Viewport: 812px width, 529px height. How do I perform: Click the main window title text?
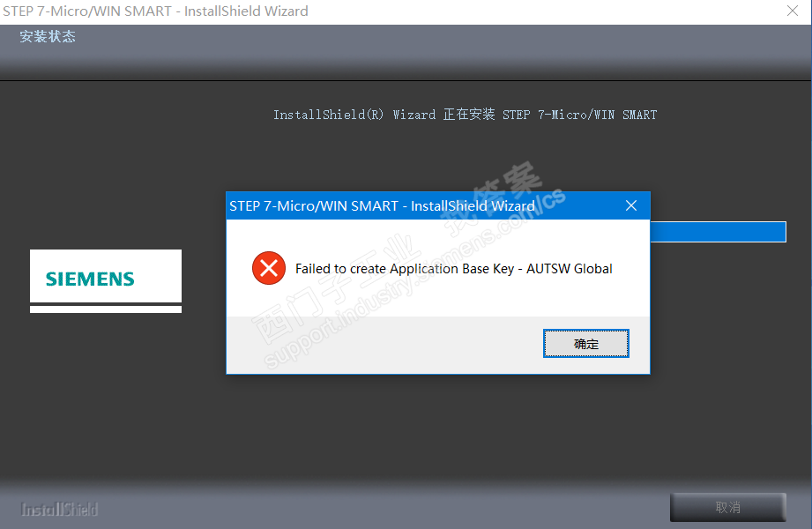click(x=155, y=11)
